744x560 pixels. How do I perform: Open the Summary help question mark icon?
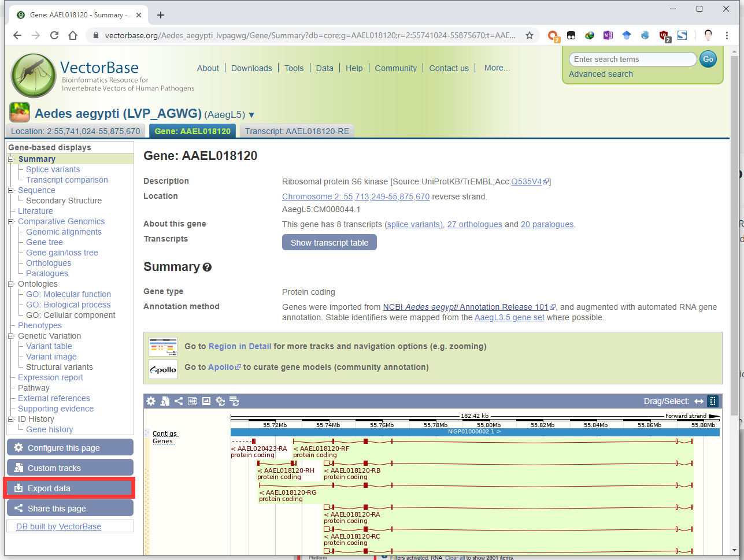(207, 268)
